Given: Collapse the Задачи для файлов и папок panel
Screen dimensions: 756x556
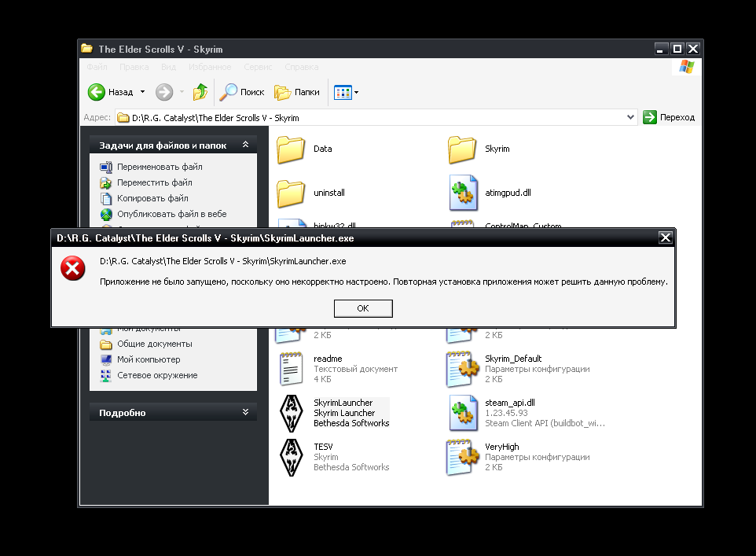Looking at the screenshot, I should point(245,145).
